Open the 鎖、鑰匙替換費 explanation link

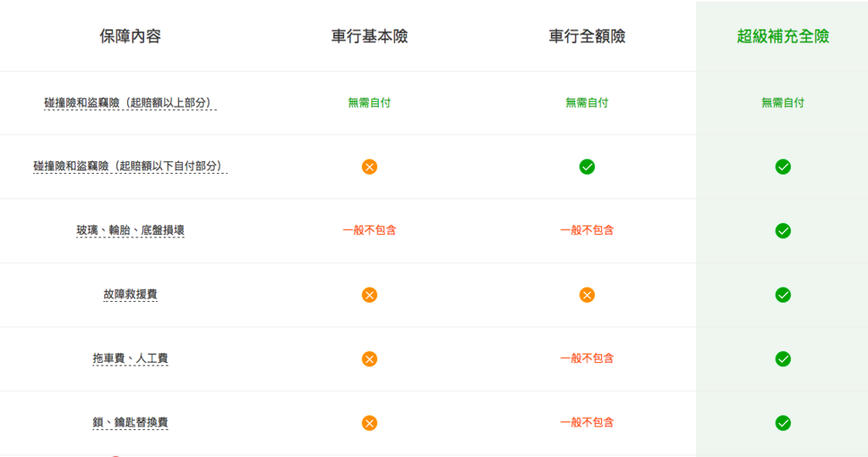130,422
